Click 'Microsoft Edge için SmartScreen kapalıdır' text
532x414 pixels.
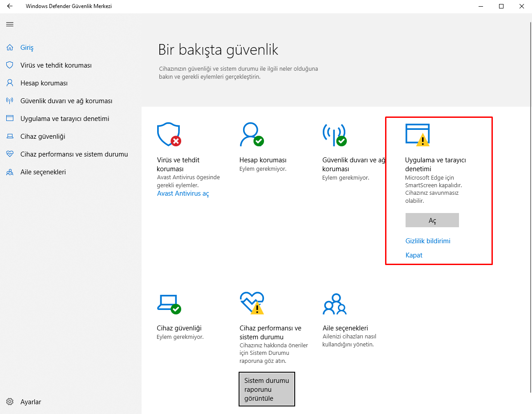pyautogui.click(x=433, y=181)
